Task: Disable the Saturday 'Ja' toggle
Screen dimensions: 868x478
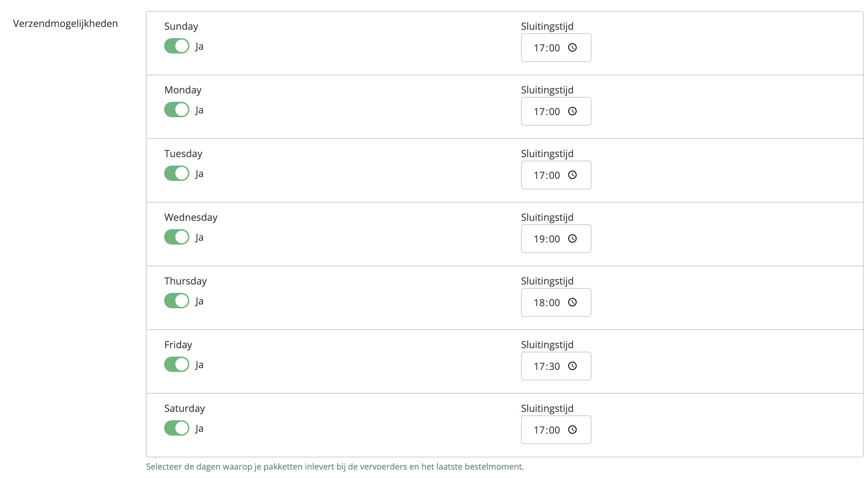Action: click(176, 428)
